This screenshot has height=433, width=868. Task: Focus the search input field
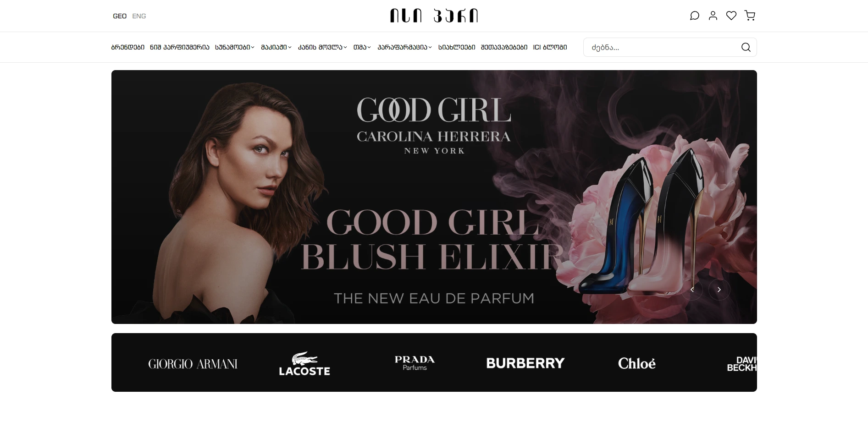(x=663, y=47)
